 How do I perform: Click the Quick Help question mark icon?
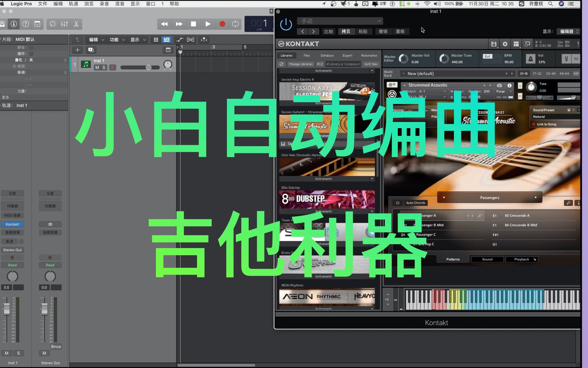pos(26,24)
